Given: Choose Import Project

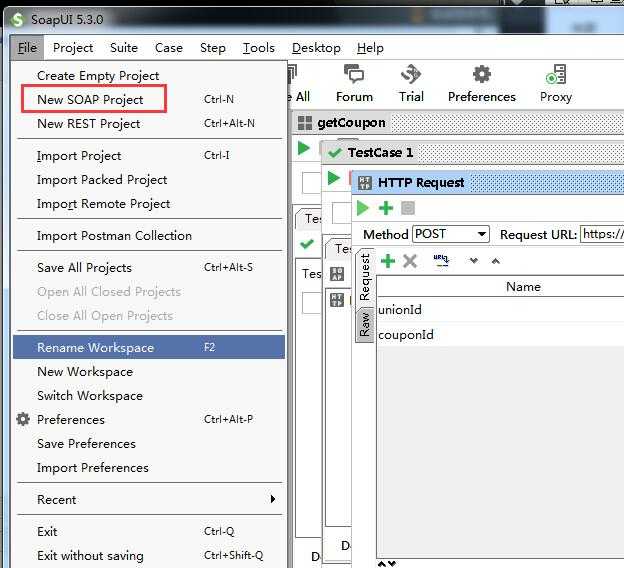Looking at the screenshot, I should [x=149, y=156].
